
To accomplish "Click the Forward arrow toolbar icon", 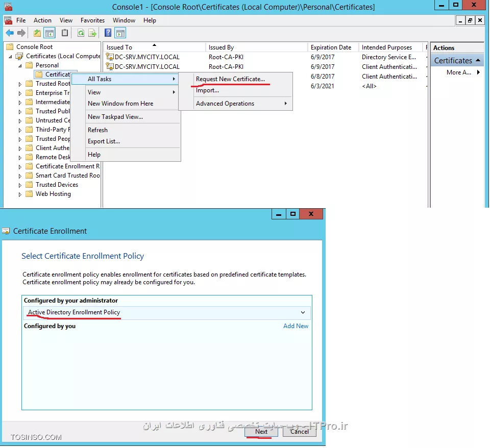I will [21, 33].
